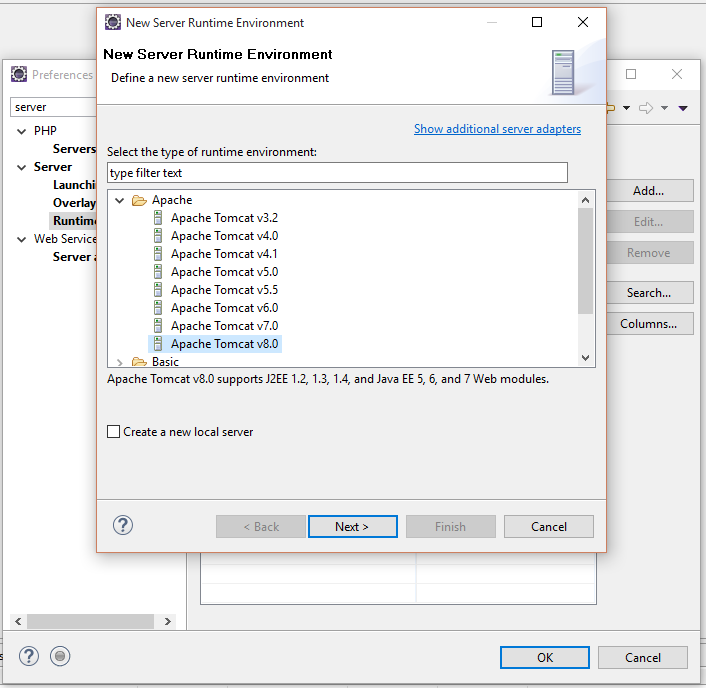Viewport: 706px width, 688px height.
Task: Select Runtime Environments in Preferences tree
Action: coord(74,221)
